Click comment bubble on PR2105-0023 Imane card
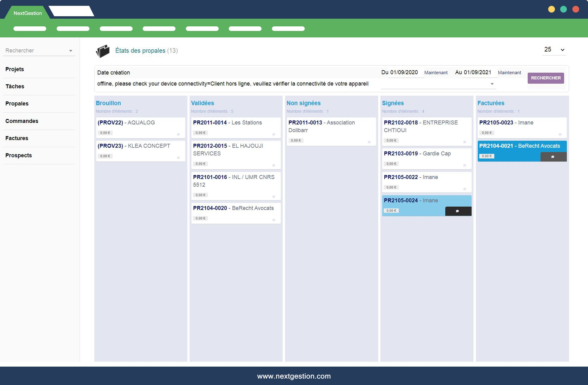 (560, 134)
